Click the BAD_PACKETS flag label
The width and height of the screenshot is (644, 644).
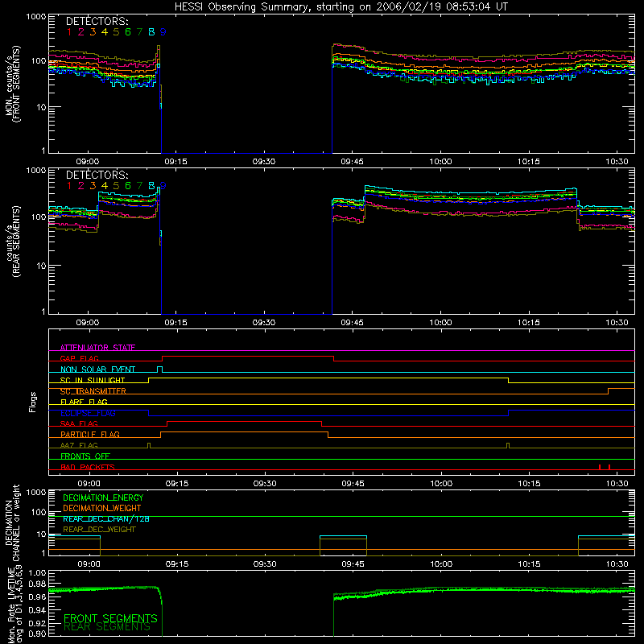click(x=88, y=467)
